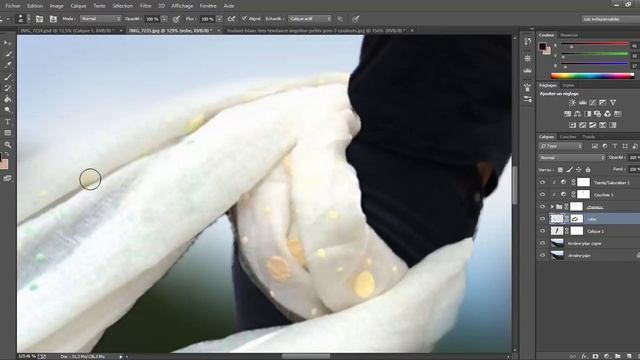The height and width of the screenshot is (360, 640).
Task: Expand the layer group folder arrow
Action: tap(552, 207)
